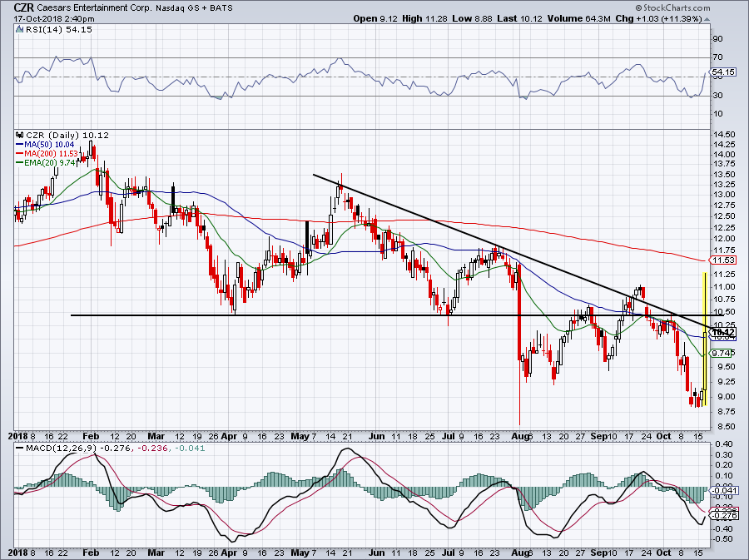
Task: Click the CZR (Daily) 10.12 legend label
Action: [x=67, y=135]
